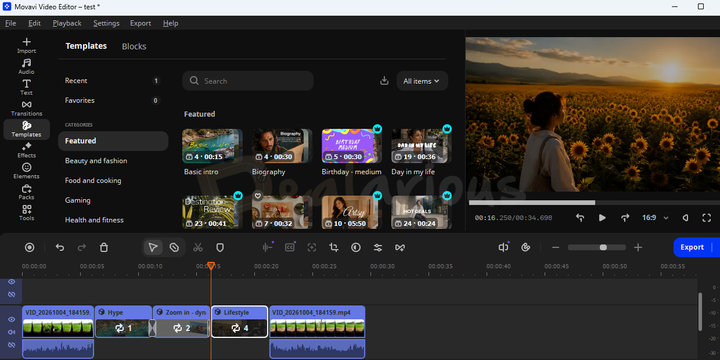
Task: Redo the last action
Action: (82, 248)
